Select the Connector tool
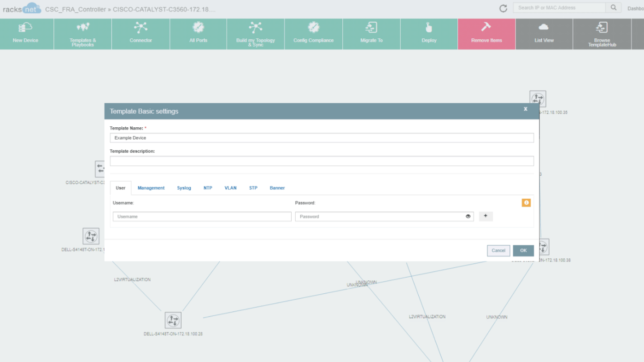 pos(141,34)
